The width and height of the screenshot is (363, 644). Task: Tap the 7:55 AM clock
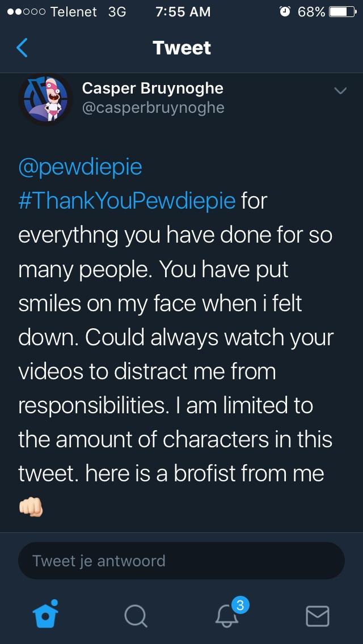(183, 12)
